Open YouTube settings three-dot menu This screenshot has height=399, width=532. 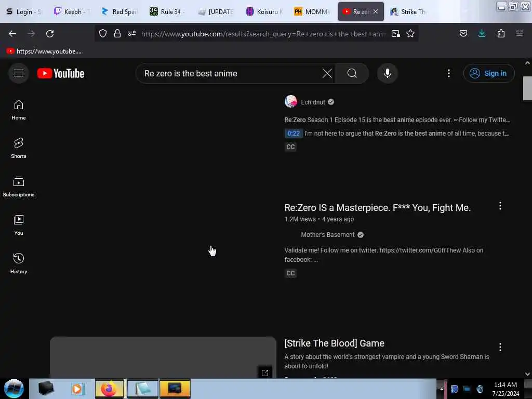[x=448, y=73]
